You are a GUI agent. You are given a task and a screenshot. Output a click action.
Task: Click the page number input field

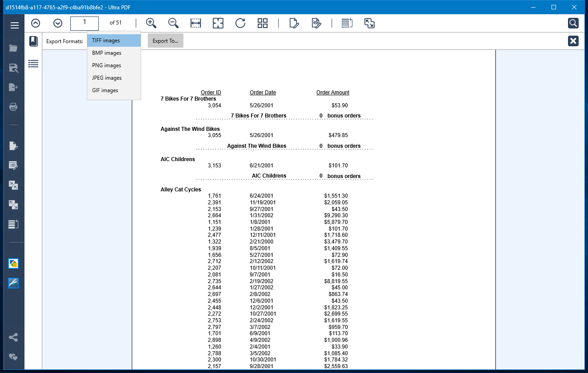(85, 23)
